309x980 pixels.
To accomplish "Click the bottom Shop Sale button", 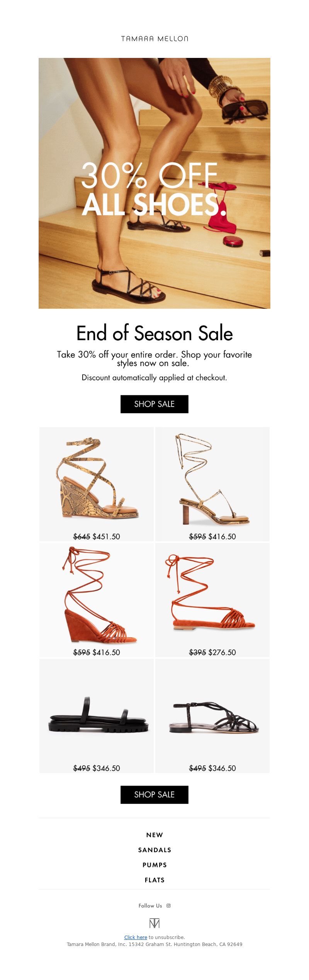I will pos(154,795).
